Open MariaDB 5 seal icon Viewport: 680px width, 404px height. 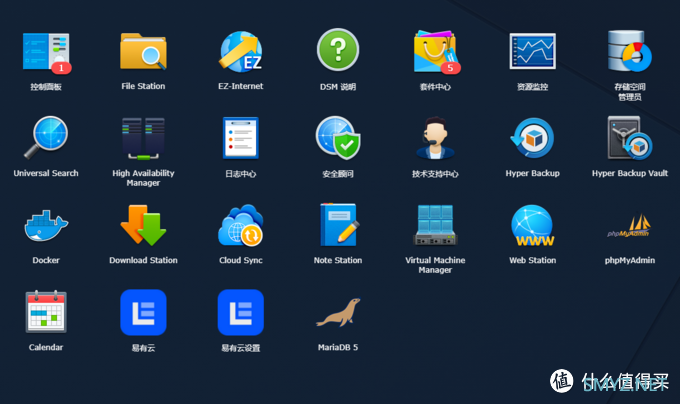(x=338, y=312)
